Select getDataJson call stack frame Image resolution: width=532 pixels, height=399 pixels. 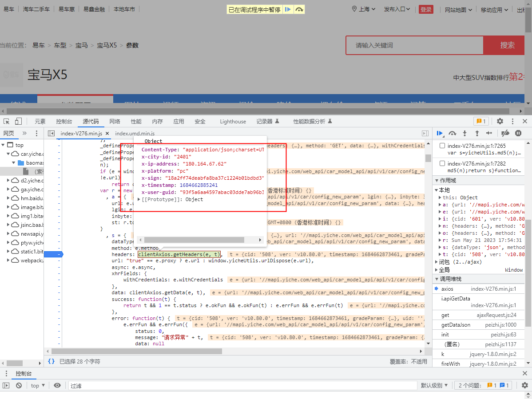[x=479, y=325]
